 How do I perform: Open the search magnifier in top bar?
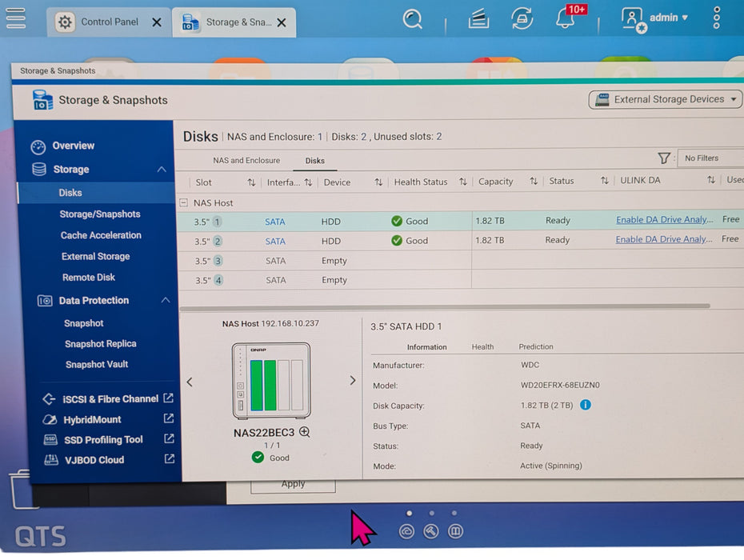coord(412,19)
